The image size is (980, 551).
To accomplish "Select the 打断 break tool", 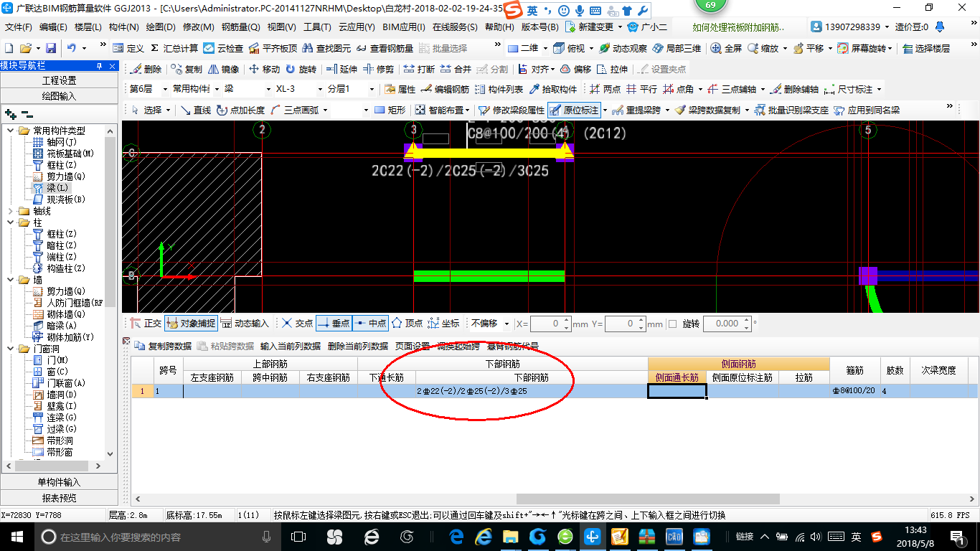I will tap(418, 69).
